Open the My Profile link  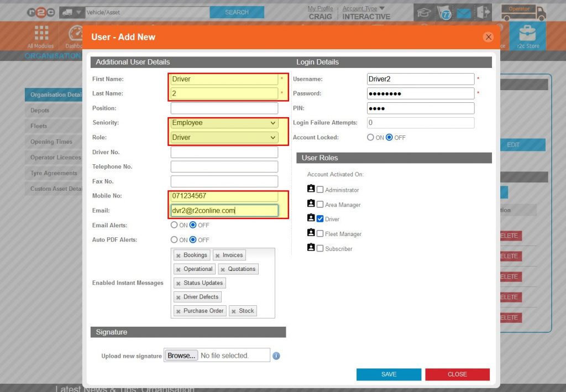coord(320,8)
